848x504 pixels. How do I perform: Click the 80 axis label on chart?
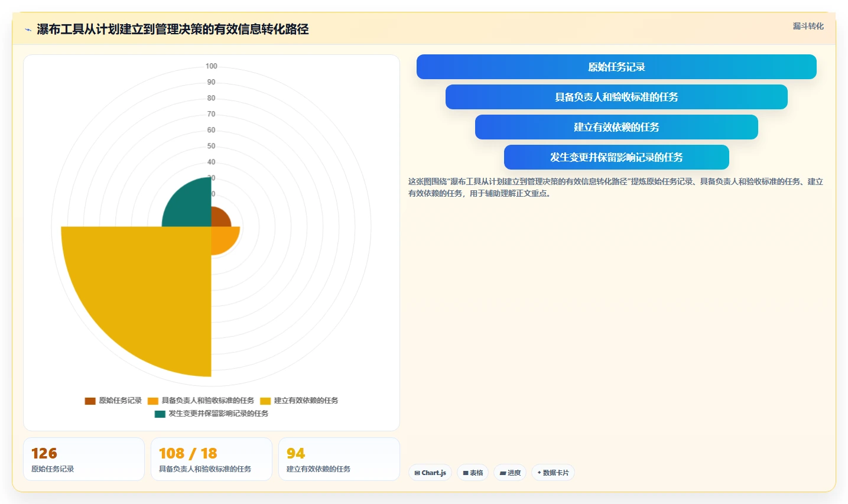(212, 98)
